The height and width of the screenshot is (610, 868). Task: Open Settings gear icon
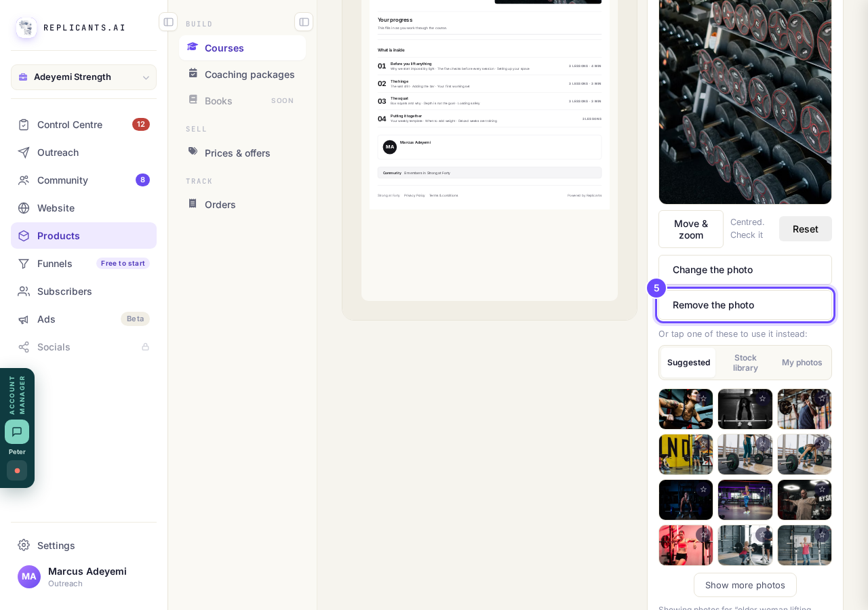[x=24, y=546]
